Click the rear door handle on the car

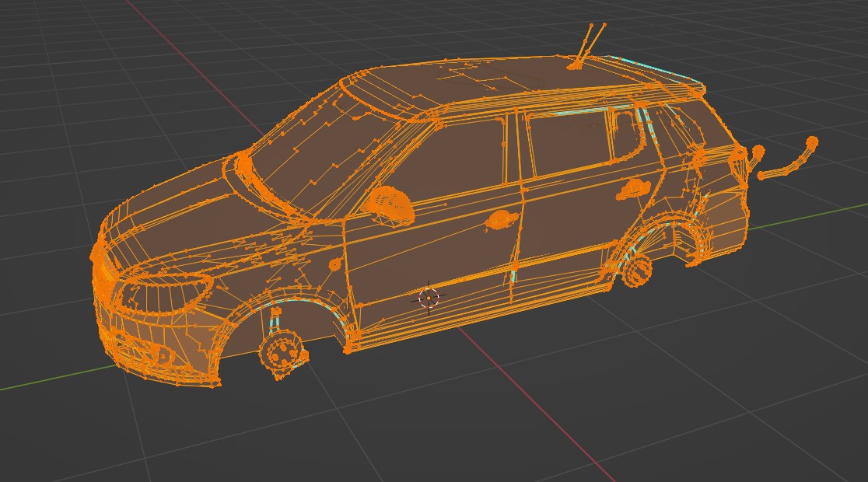[x=632, y=190]
